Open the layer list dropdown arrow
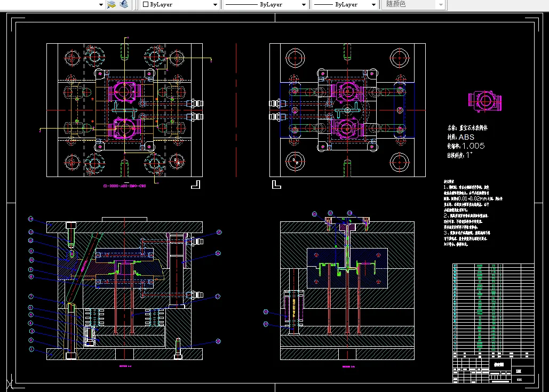Viewport: 549px width, 392px height. [x=101, y=5]
